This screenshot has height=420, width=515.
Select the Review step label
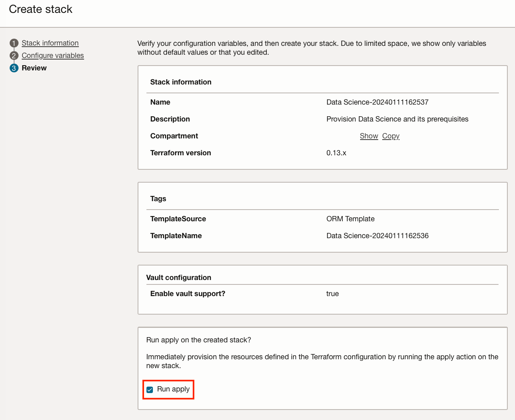(34, 68)
